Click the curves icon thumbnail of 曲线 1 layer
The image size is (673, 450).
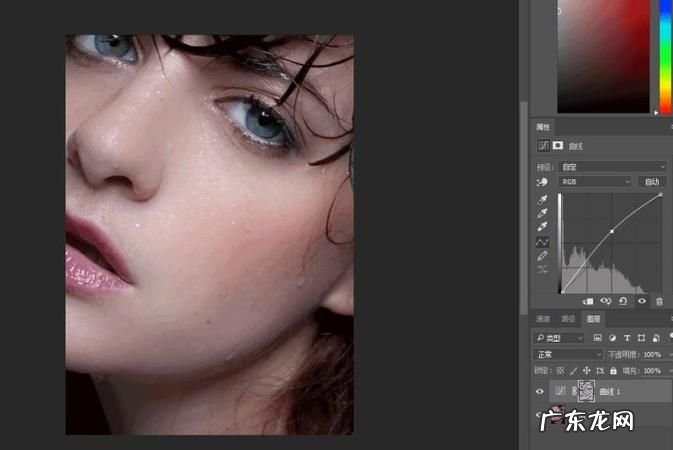560,391
